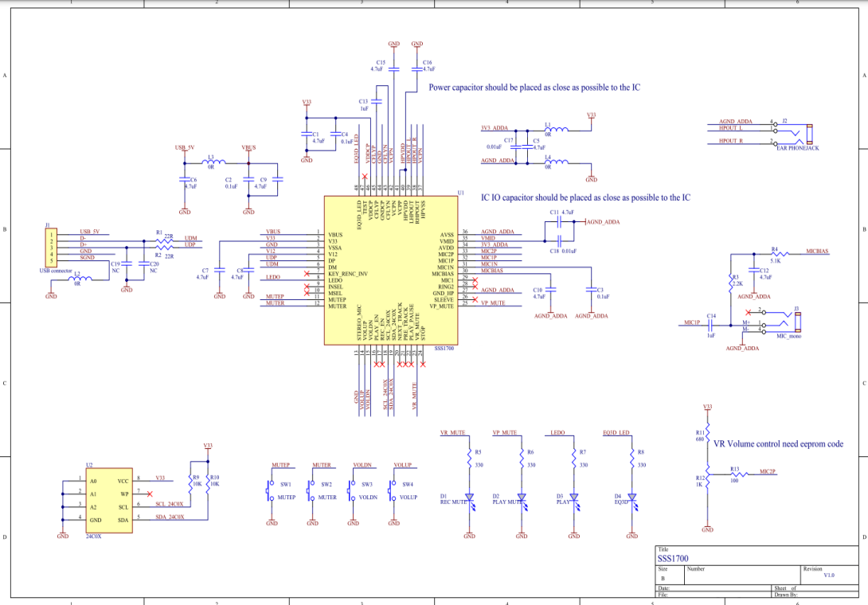Click resistor R5 330 symbol
The height and width of the screenshot is (605, 868).
tap(469, 459)
